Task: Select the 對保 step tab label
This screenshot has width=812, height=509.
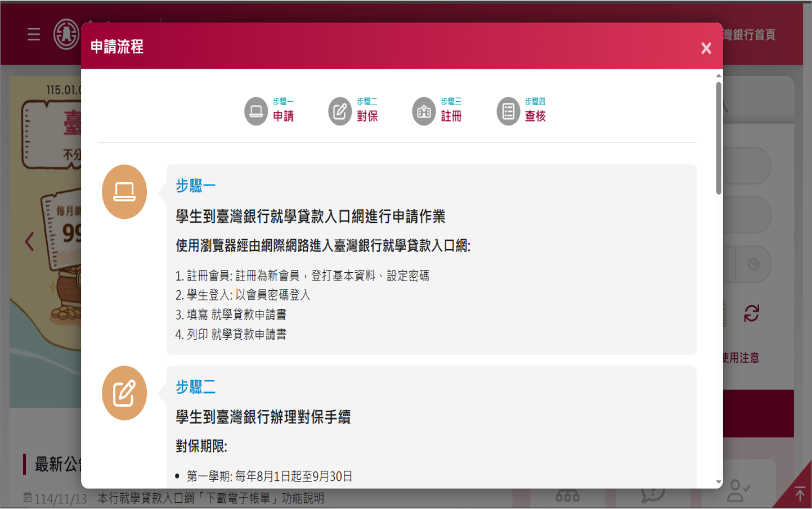Action: click(x=367, y=116)
